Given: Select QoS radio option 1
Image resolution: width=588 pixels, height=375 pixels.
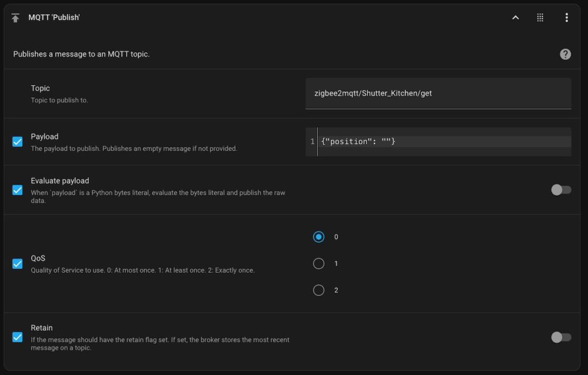Looking at the screenshot, I should click(319, 264).
